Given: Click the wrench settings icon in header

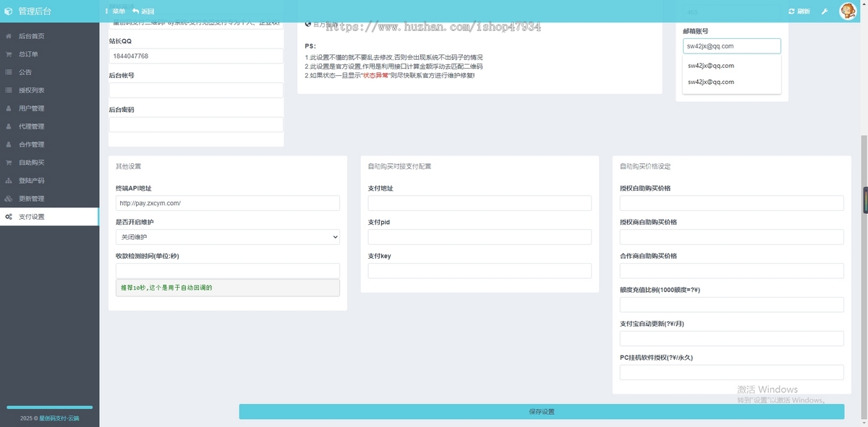Looking at the screenshot, I should (x=824, y=12).
